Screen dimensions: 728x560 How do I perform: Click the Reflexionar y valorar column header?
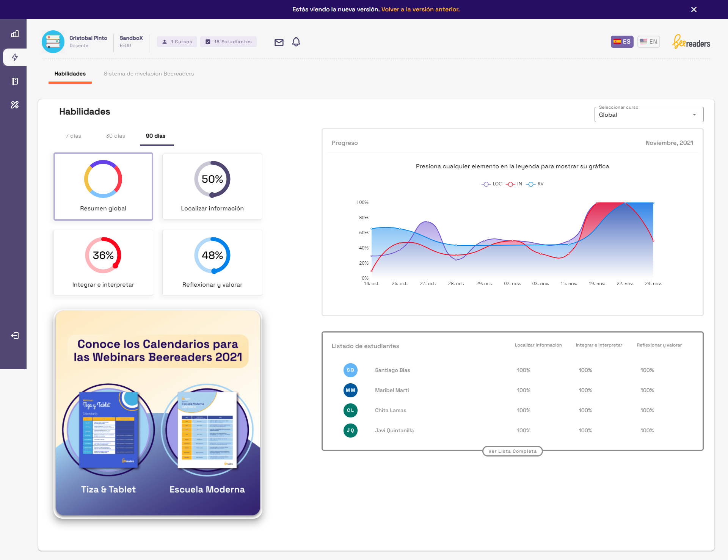click(x=659, y=345)
